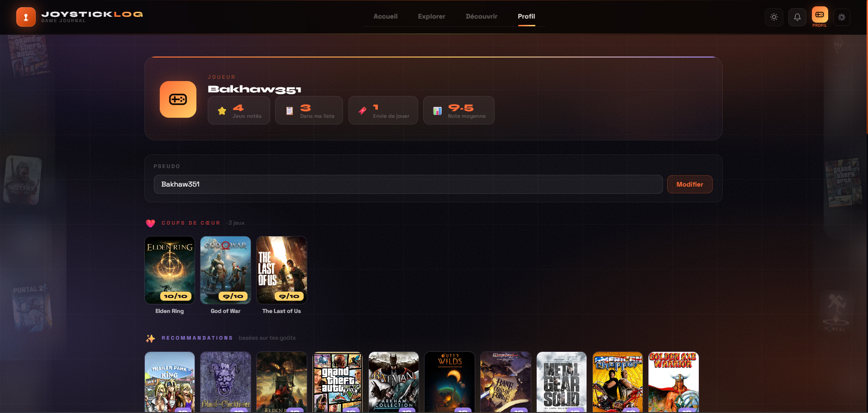Click the Coups de cœur heart icon

click(151, 223)
